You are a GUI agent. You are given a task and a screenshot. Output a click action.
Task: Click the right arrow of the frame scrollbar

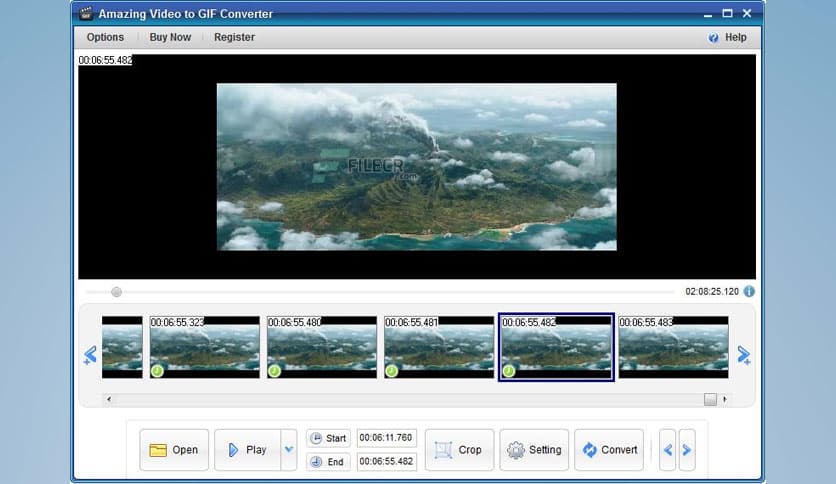725,399
